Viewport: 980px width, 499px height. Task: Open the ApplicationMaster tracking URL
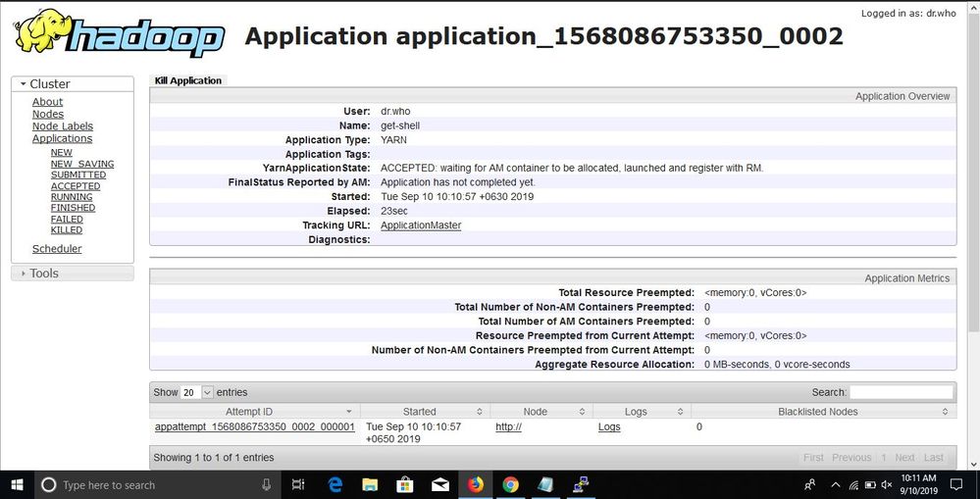(x=421, y=225)
